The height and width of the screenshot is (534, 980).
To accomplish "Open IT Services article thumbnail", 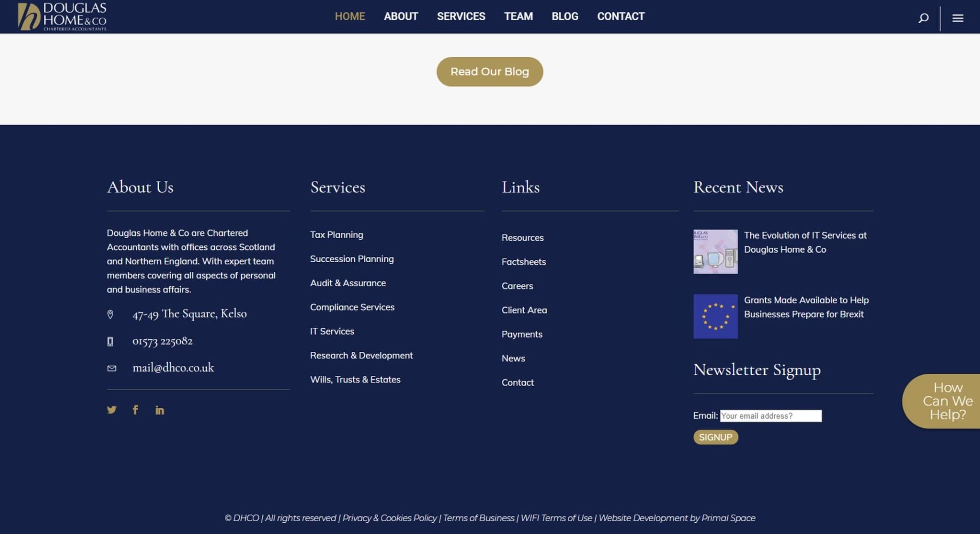I will click(715, 252).
